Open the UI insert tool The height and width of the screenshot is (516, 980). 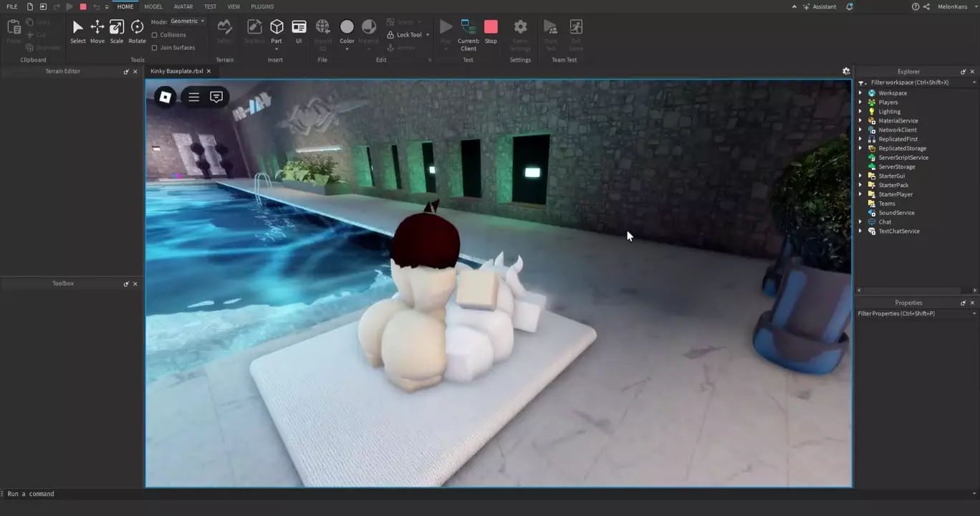299,32
